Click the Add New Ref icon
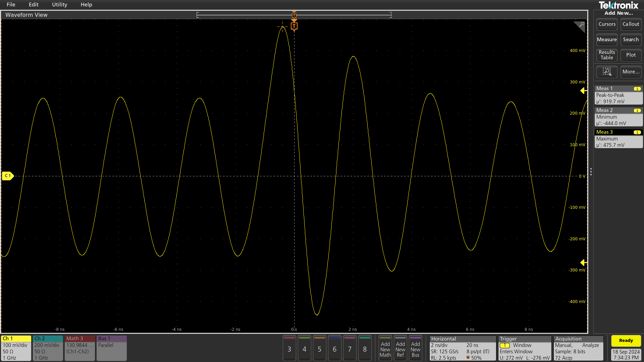Viewport: 644px width, 362px height. 400,348
